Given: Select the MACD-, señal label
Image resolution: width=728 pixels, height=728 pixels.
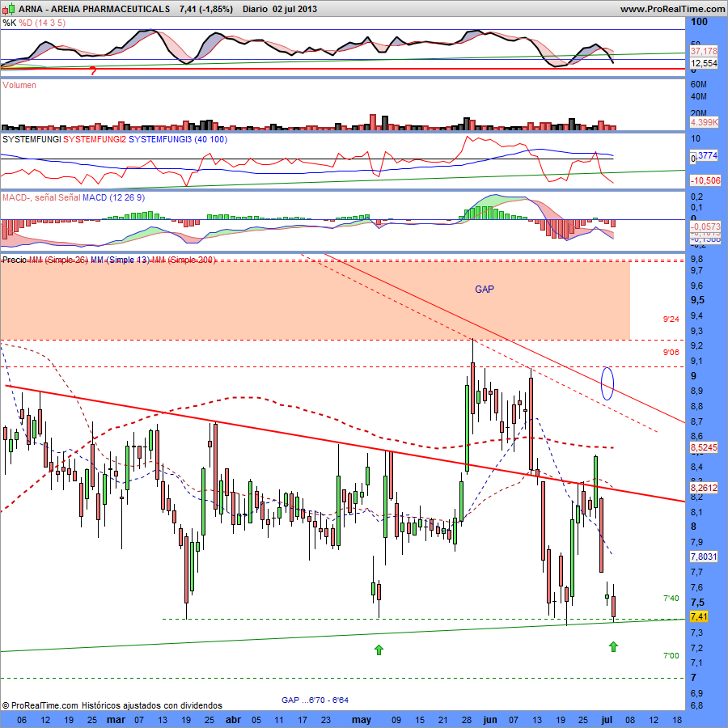Looking at the screenshot, I should 29,198.
